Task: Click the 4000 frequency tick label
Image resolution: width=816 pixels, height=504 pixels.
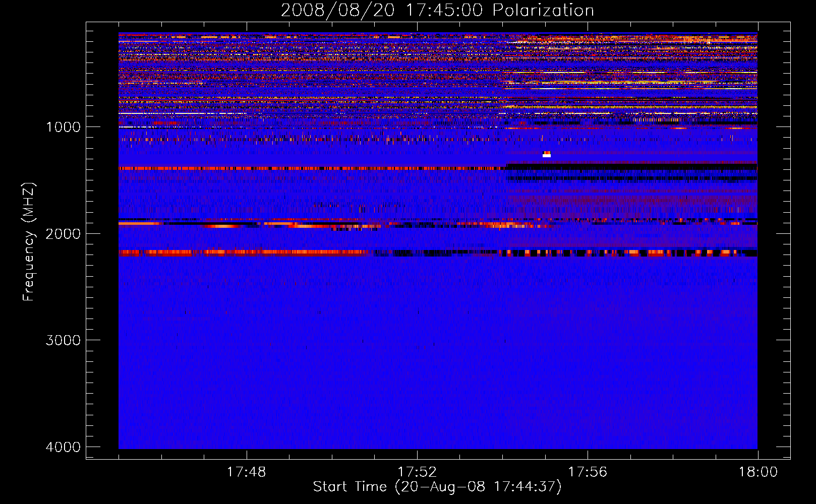Action: (x=63, y=447)
